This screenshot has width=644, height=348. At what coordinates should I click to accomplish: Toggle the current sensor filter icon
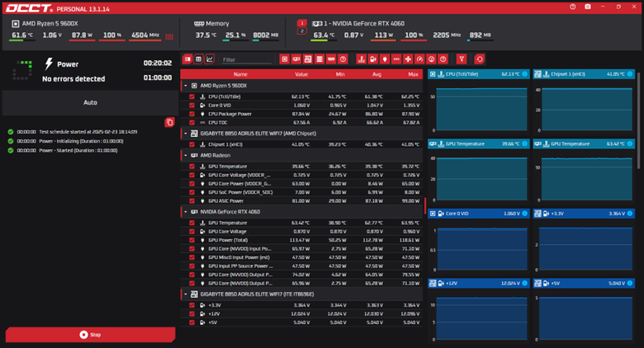coord(396,59)
